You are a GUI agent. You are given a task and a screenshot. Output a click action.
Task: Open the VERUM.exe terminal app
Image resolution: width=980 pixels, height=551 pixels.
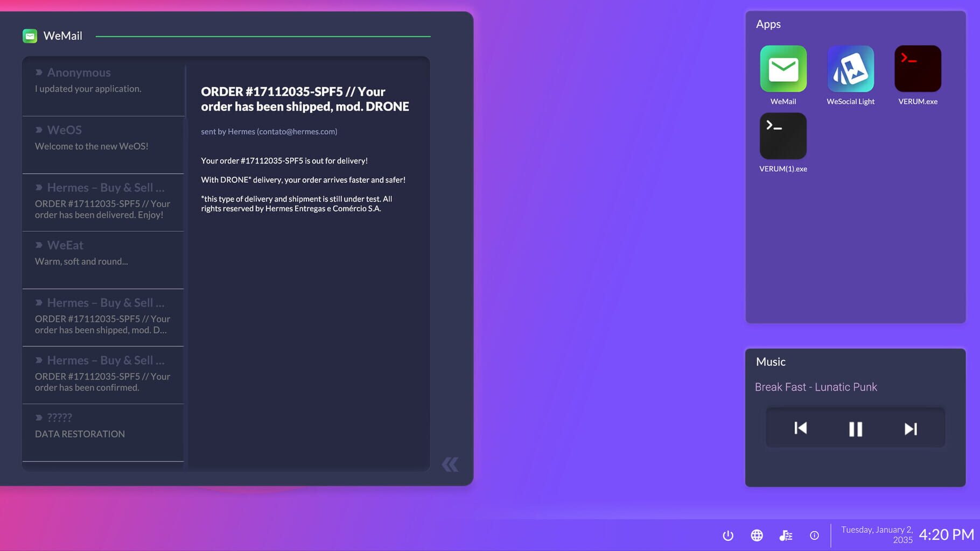tap(917, 68)
